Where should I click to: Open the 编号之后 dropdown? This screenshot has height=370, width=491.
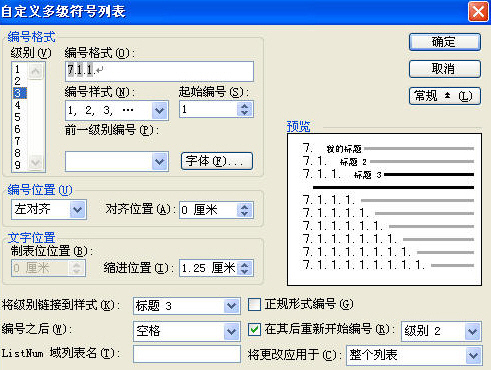pyautogui.click(x=231, y=331)
